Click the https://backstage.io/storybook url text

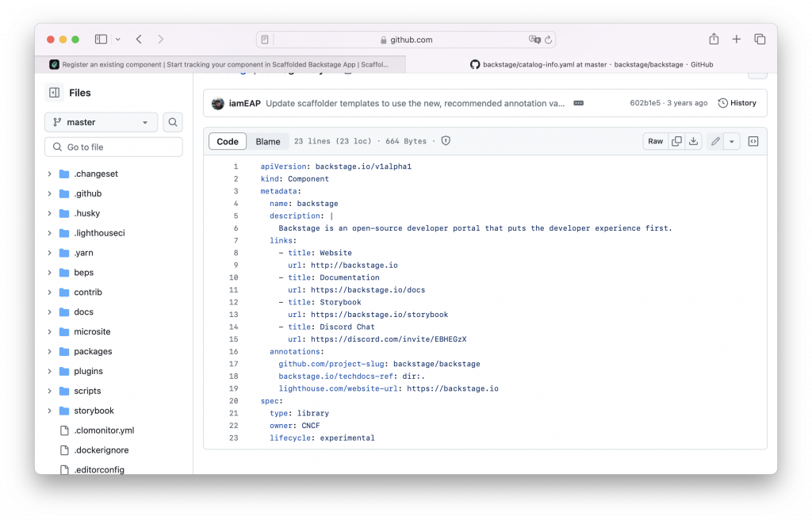(379, 315)
